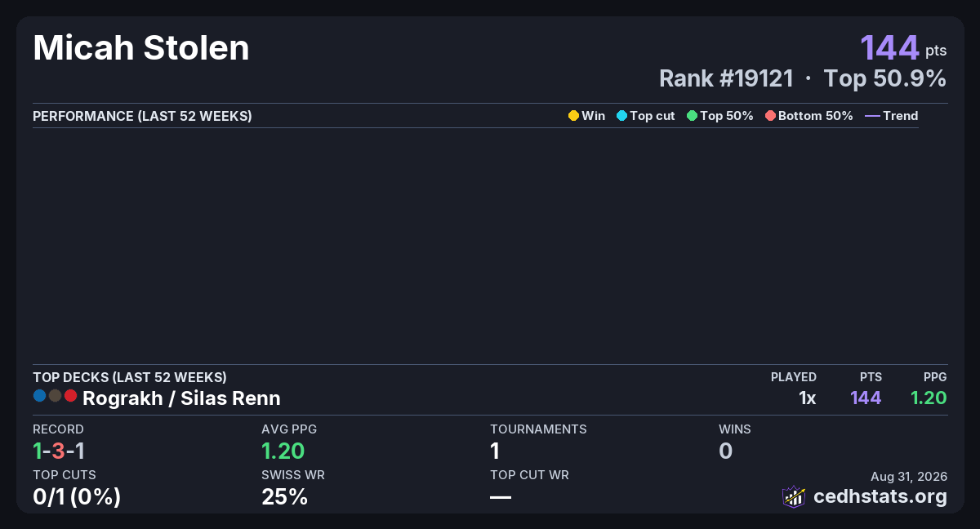
Task: Click the Aug 31, 2026 date
Action: (909, 477)
